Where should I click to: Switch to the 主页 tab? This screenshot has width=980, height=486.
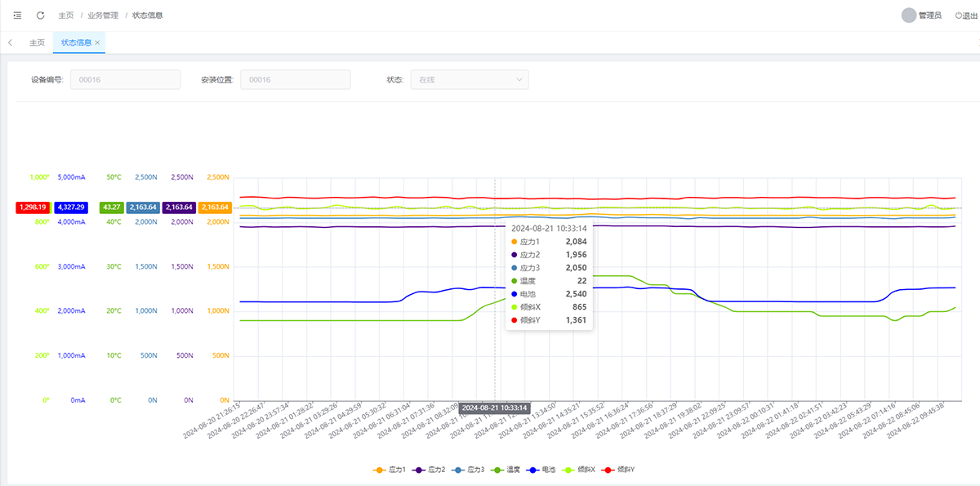tap(37, 42)
